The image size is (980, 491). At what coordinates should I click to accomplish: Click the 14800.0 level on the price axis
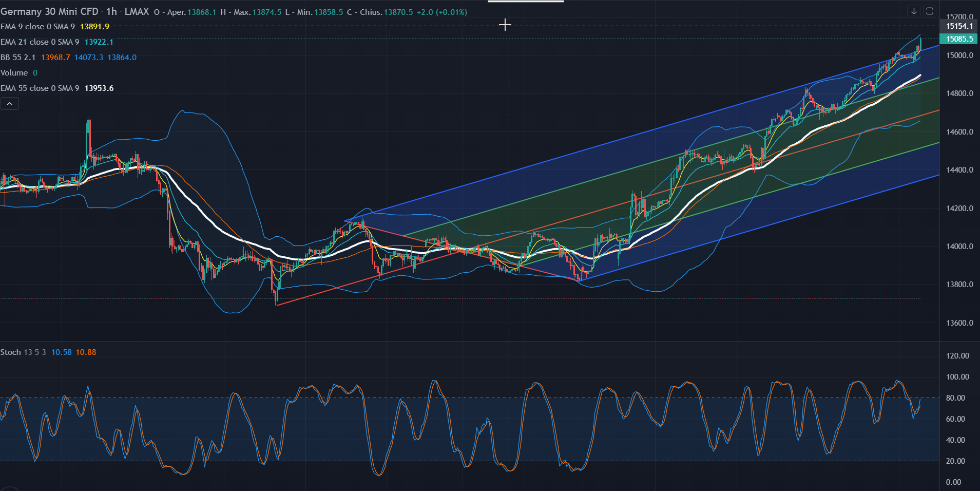click(x=959, y=93)
